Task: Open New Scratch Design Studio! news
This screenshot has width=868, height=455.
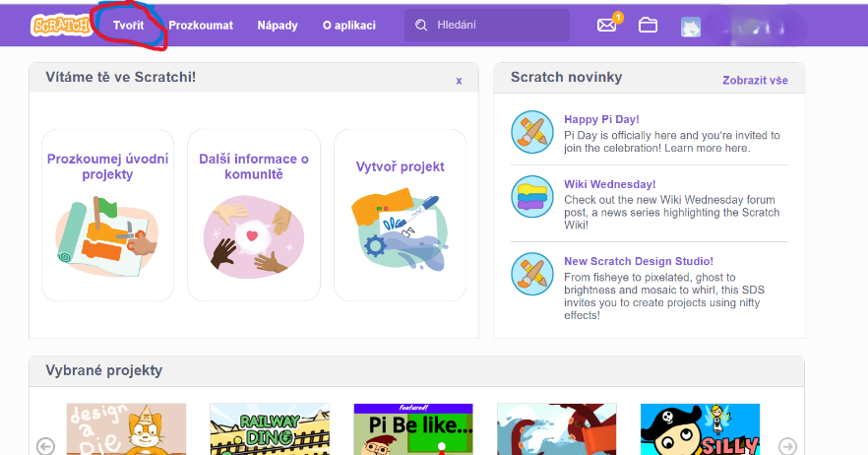Action: tap(639, 261)
